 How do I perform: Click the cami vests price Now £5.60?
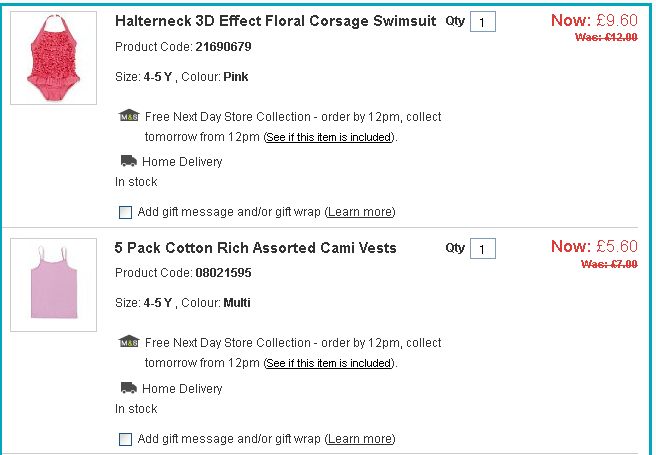coord(594,247)
